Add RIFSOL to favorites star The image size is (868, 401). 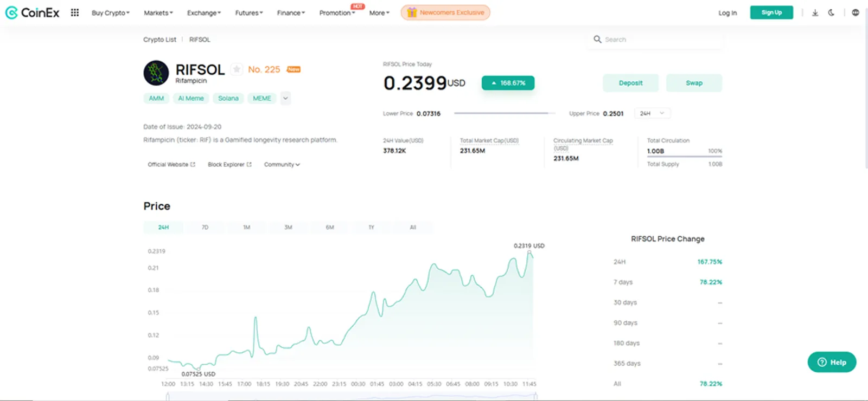click(237, 69)
